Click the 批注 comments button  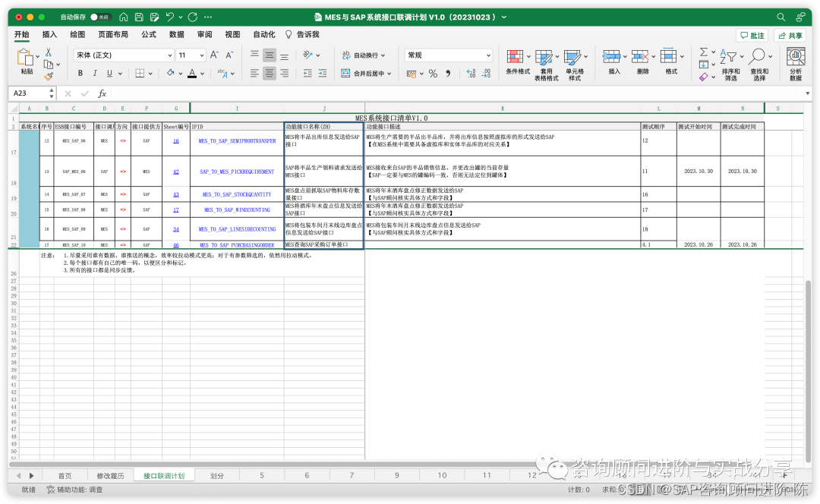[752, 36]
